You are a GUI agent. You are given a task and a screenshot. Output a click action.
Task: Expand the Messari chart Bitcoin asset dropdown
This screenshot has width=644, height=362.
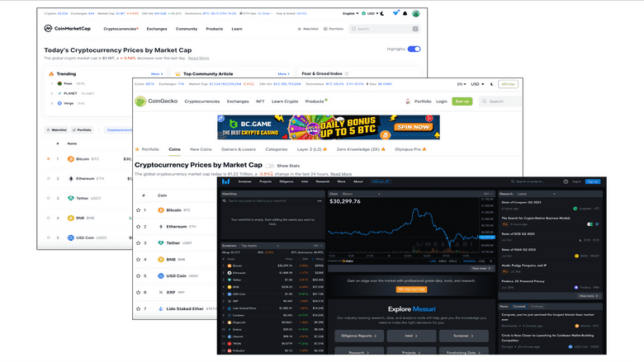[x=380, y=194]
